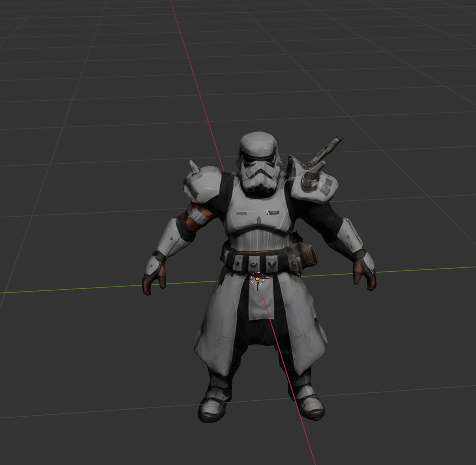Click the orange origin dot in the 3D cursor

(257, 279)
